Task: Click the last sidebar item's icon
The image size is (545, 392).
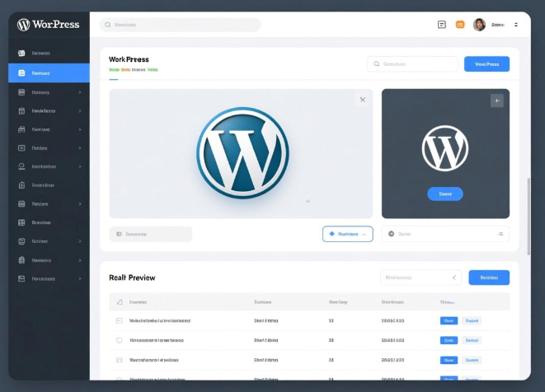Action: (21, 278)
